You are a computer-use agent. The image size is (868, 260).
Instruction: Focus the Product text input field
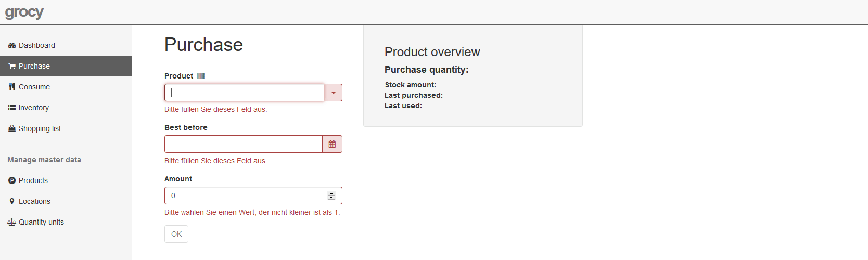tap(244, 93)
